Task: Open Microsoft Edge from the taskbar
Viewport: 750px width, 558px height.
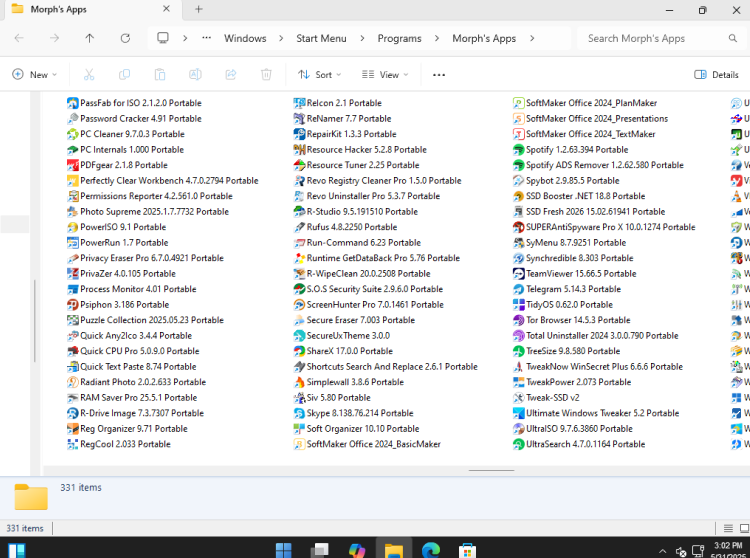Action: coord(431,550)
